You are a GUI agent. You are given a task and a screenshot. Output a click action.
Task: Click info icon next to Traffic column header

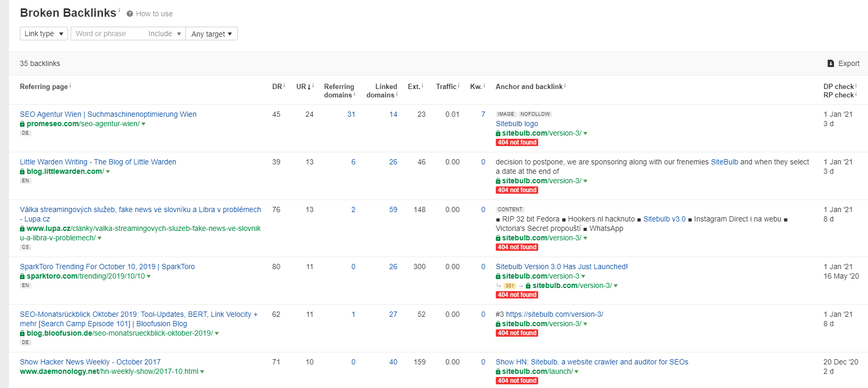pos(459,85)
